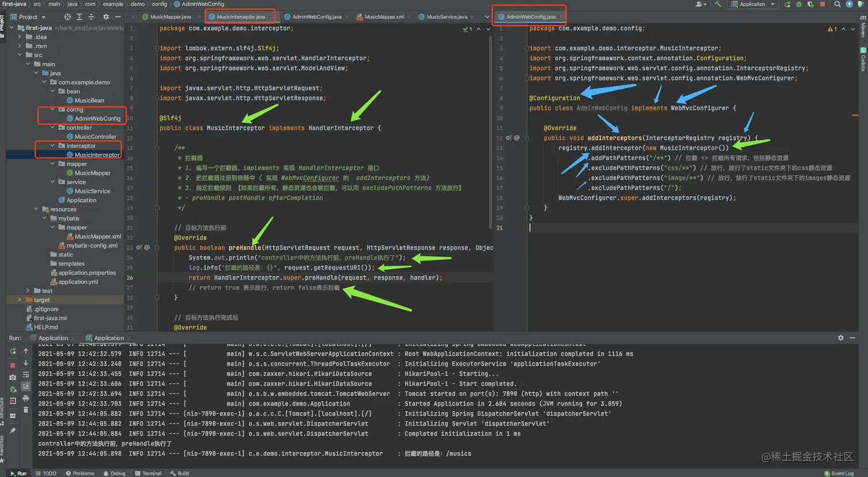Open the Project view dropdown

tap(29, 17)
